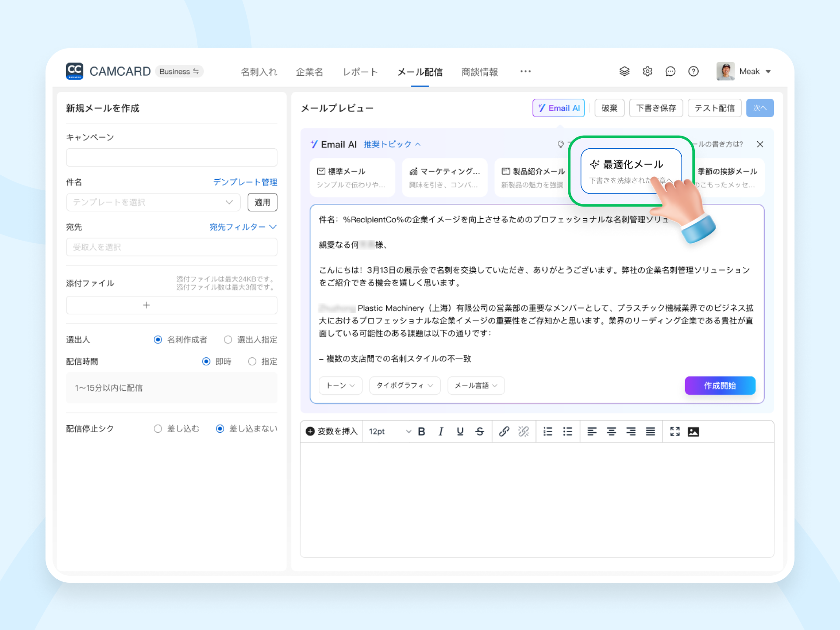Image resolution: width=840 pixels, height=630 pixels.
Task: Choose 指定 for delivery time
Action: (252, 361)
